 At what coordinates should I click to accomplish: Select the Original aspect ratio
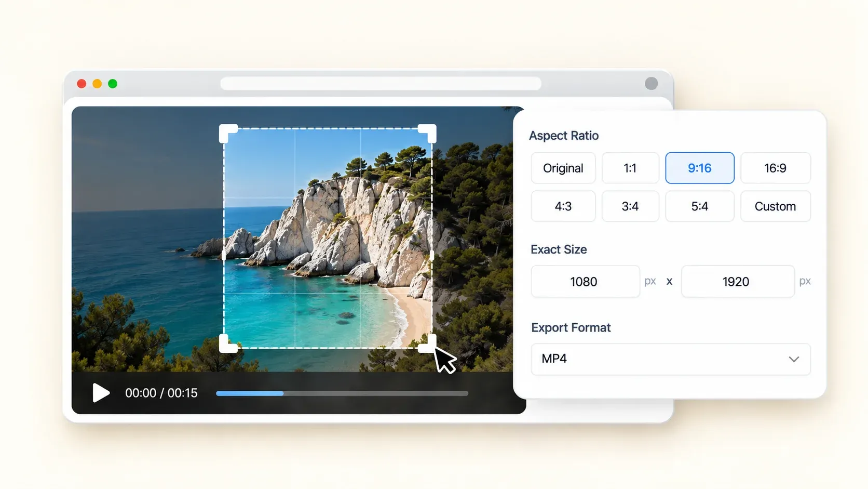[x=563, y=168]
